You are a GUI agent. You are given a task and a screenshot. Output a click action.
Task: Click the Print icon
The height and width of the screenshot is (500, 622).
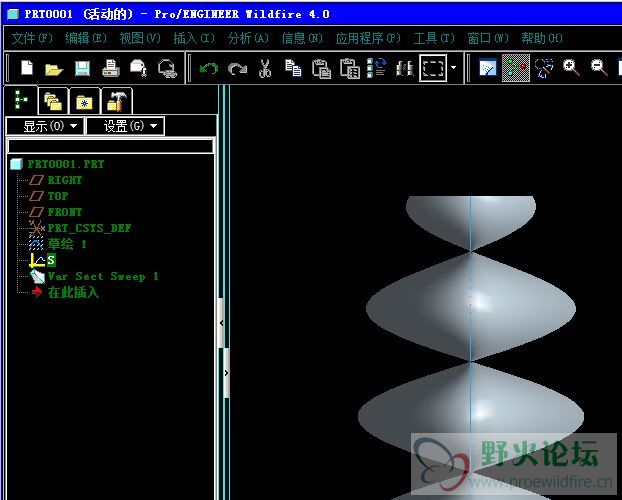coord(111,68)
